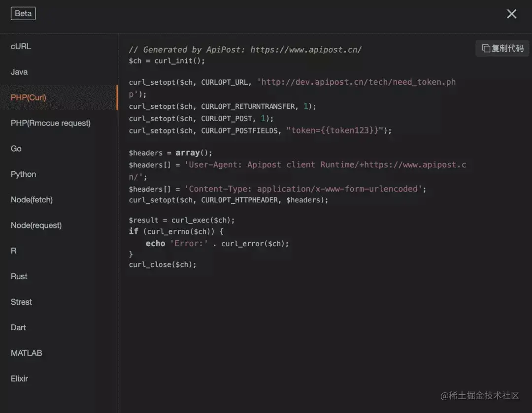Click the '$result = curl_exec($ch);' line
This screenshot has height=413, width=532.
click(x=181, y=221)
